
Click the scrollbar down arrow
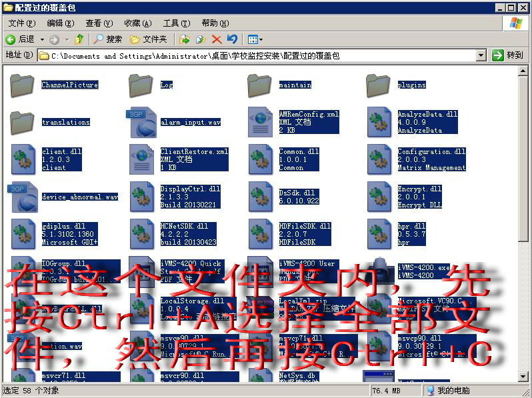pyautogui.click(x=523, y=376)
